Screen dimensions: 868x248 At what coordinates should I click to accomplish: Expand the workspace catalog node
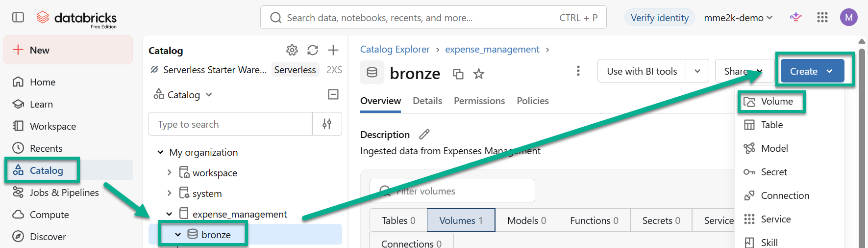[169, 172]
